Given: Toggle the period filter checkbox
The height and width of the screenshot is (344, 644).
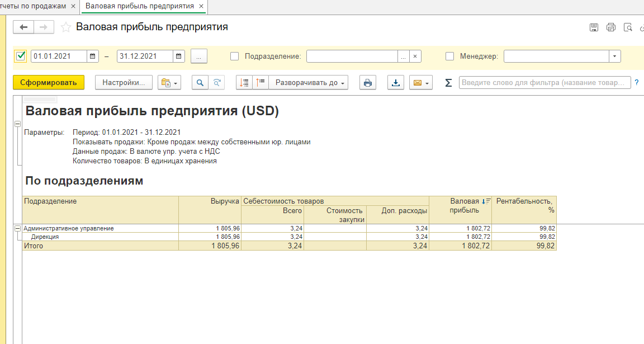Looking at the screenshot, I should point(21,56).
